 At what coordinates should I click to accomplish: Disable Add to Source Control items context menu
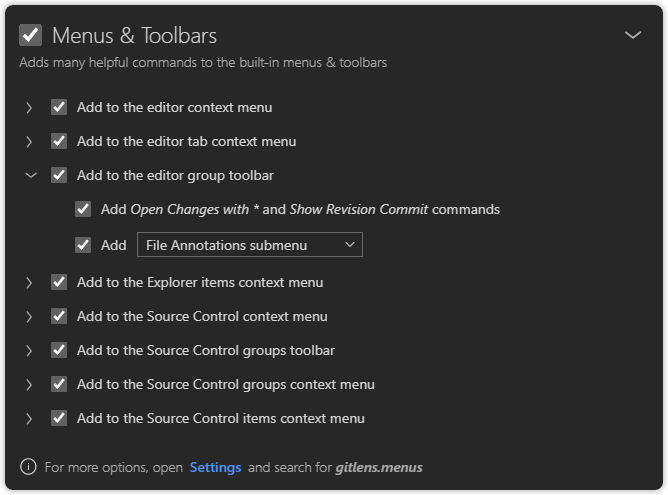59,418
